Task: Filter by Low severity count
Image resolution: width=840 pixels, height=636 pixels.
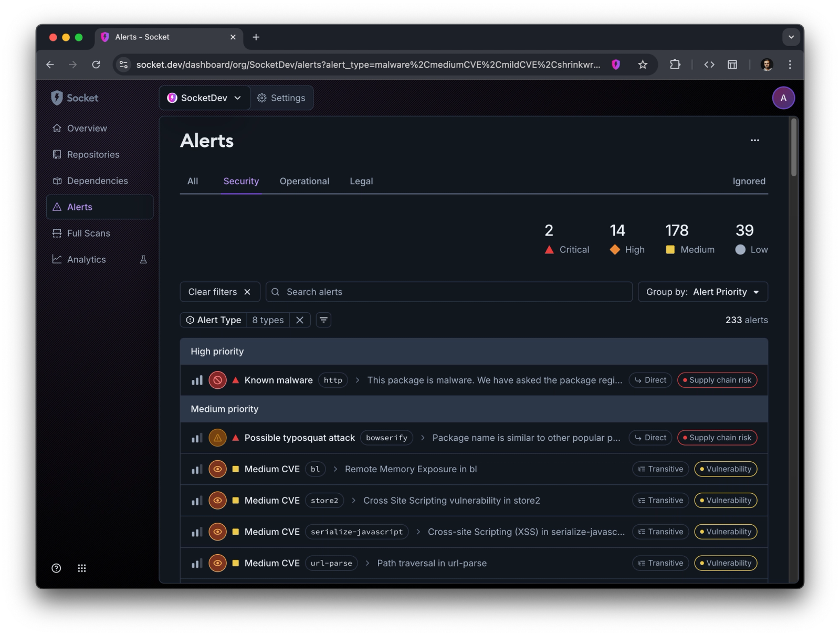Action: click(x=751, y=239)
